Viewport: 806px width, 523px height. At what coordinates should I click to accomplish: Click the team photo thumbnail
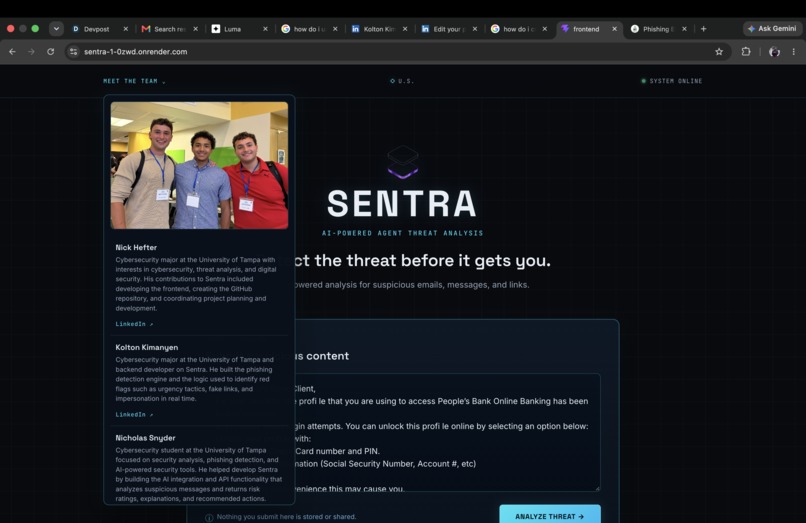(x=199, y=165)
